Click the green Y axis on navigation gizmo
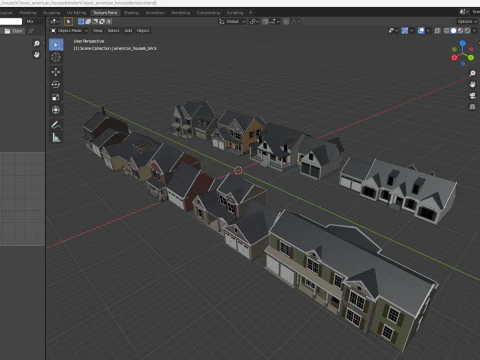The width and height of the screenshot is (480, 360). pos(471,58)
